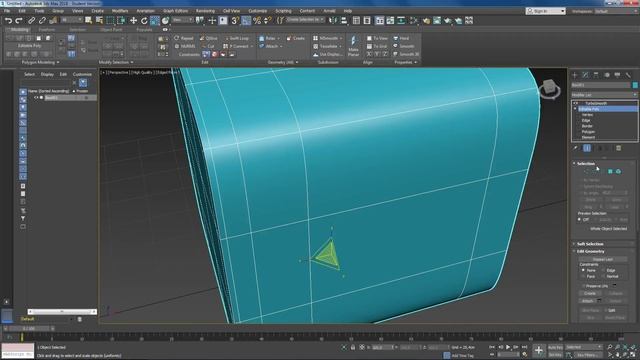Viewport: 640px width, 360px height.
Task: Toggle Preserve UVs checkbox
Action: click(x=584, y=286)
